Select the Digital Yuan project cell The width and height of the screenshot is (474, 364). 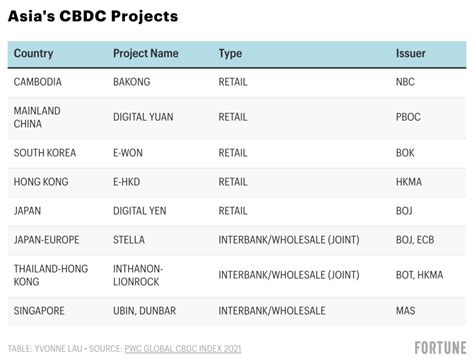(x=143, y=117)
